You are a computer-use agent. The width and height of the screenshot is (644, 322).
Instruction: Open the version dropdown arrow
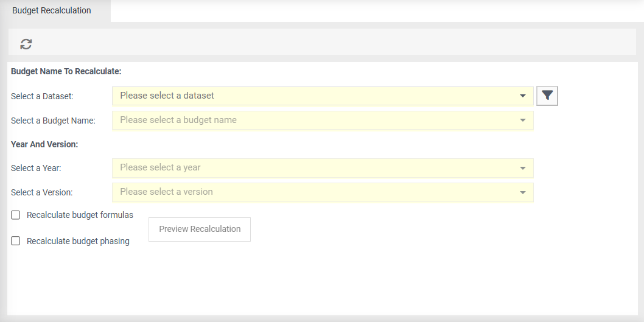523,192
